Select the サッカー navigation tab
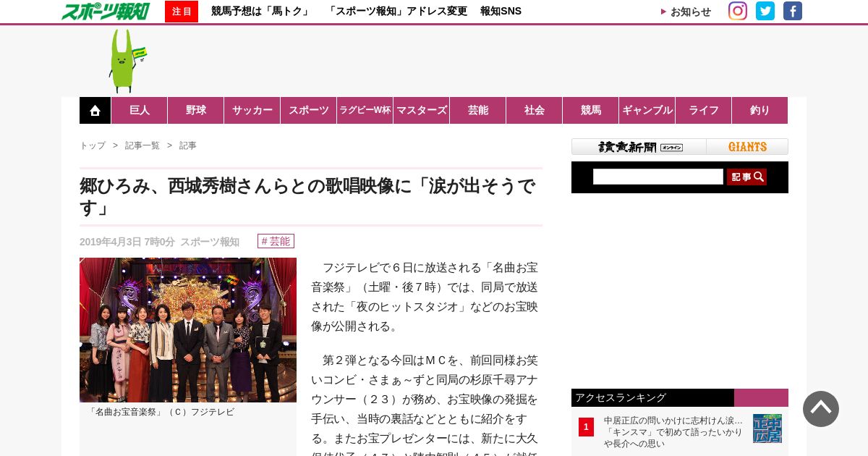The height and width of the screenshot is (456, 868). tap(252, 110)
